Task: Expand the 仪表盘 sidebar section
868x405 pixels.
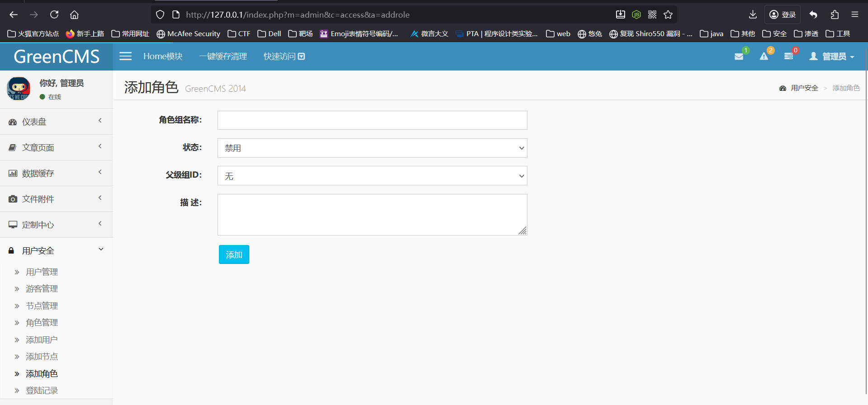Action: point(56,122)
